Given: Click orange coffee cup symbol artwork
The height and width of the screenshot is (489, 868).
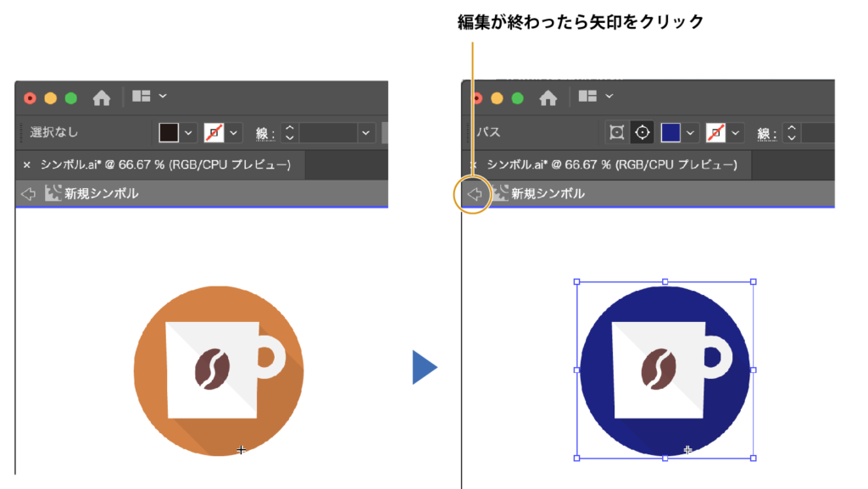Looking at the screenshot, I should point(219,370).
